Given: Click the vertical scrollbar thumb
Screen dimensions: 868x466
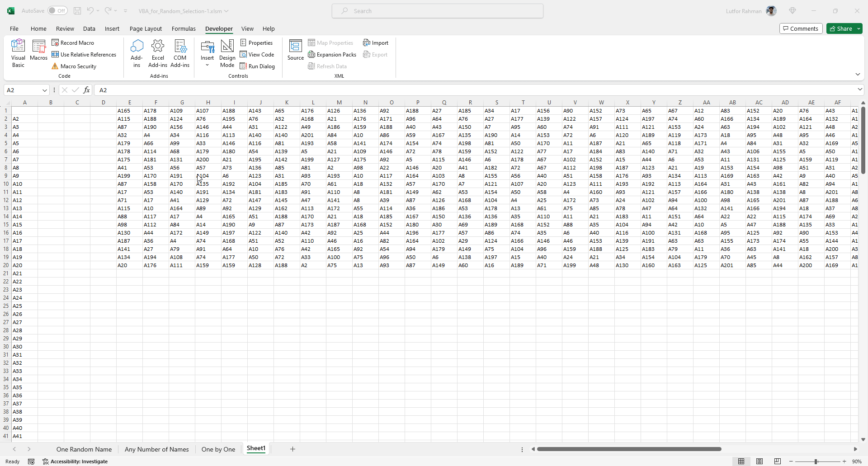Looking at the screenshot, I should [863, 140].
